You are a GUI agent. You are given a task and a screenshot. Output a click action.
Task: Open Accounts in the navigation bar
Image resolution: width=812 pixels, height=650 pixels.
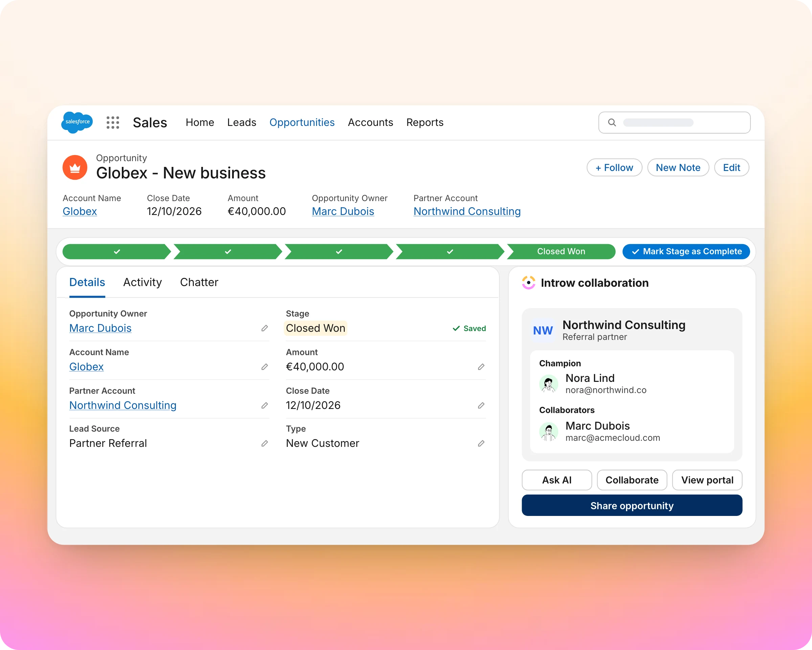coord(370,123)
